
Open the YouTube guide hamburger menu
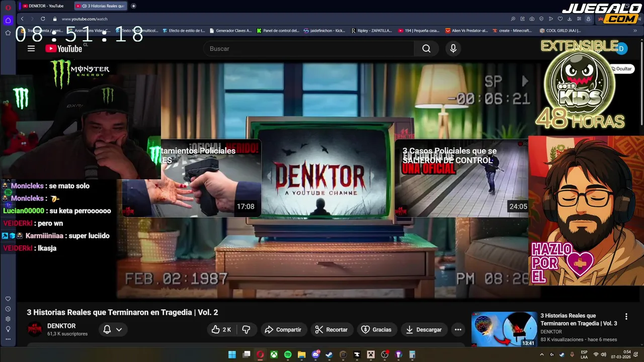pos(31,49)
